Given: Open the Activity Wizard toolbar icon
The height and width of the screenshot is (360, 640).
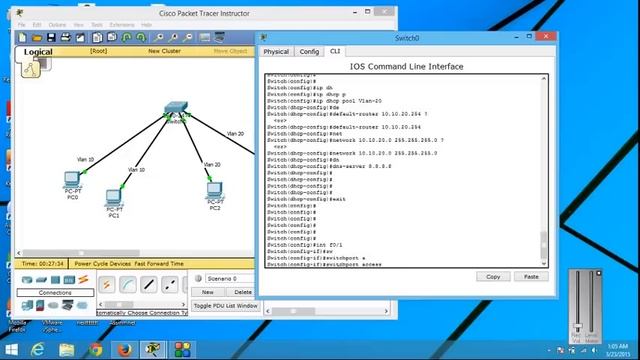Looking at the screenshot, I should 80,38.
